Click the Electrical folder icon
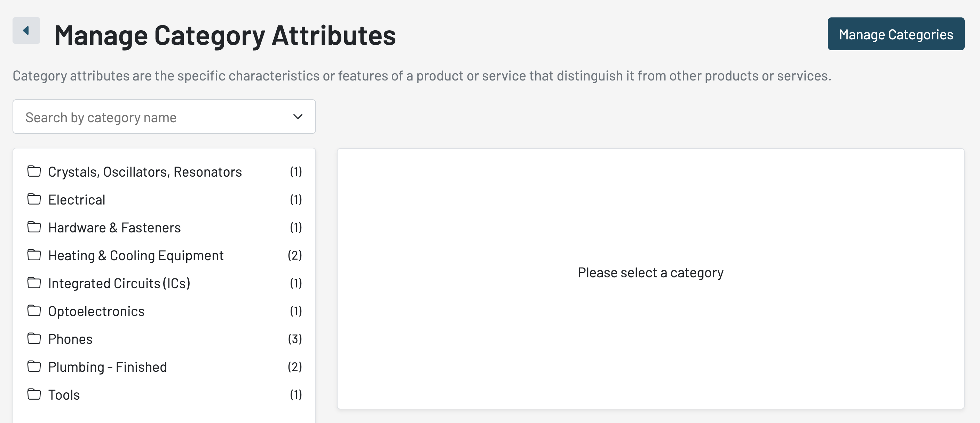The height and width of the screenshot is (423, 980). point(34,199)
